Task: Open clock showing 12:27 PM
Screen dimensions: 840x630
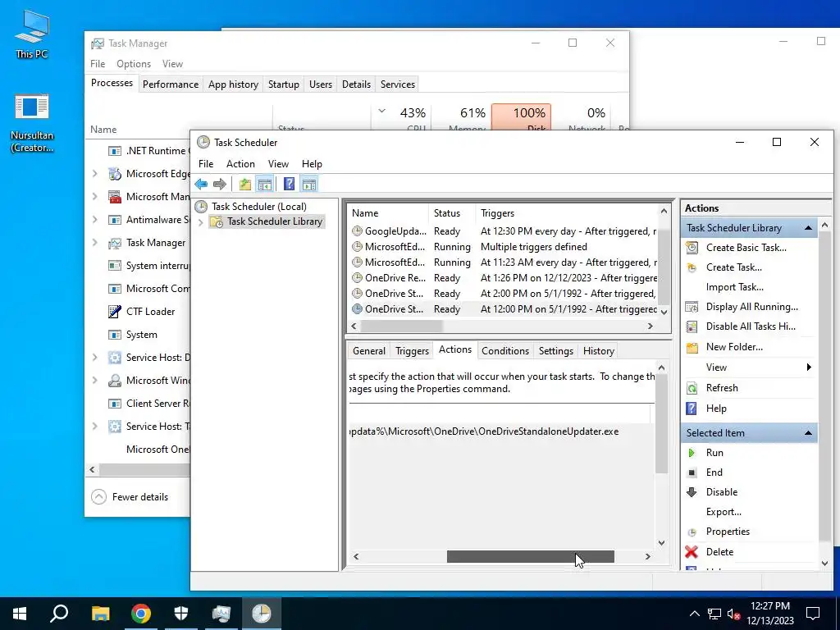Action: point(770,614)
